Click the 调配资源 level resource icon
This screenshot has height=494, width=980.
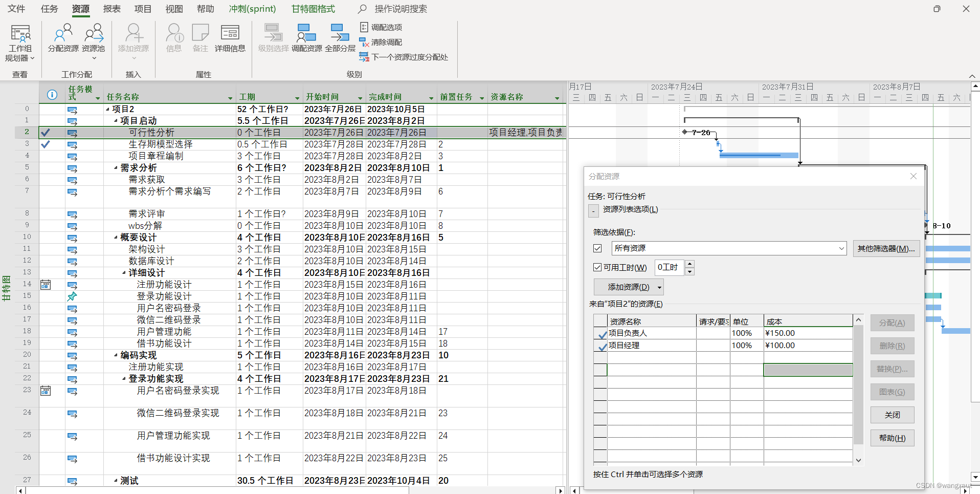[x=307, y=38]
